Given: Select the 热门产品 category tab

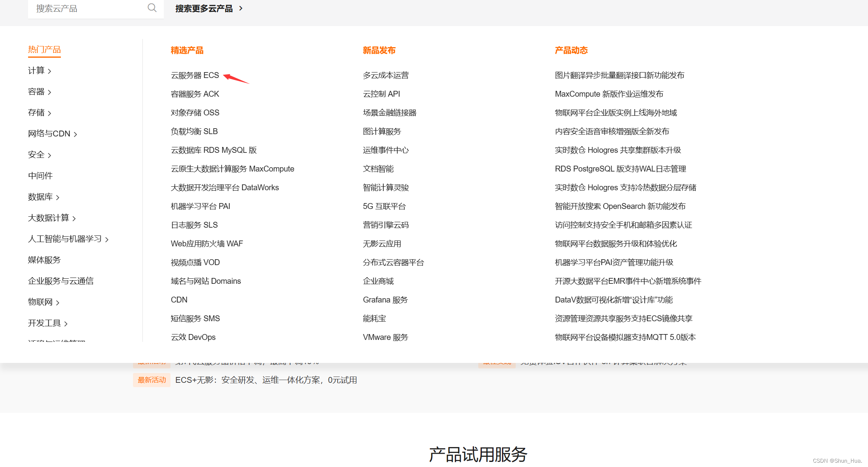Looking at the screenshot, I should tap(44, 50).
